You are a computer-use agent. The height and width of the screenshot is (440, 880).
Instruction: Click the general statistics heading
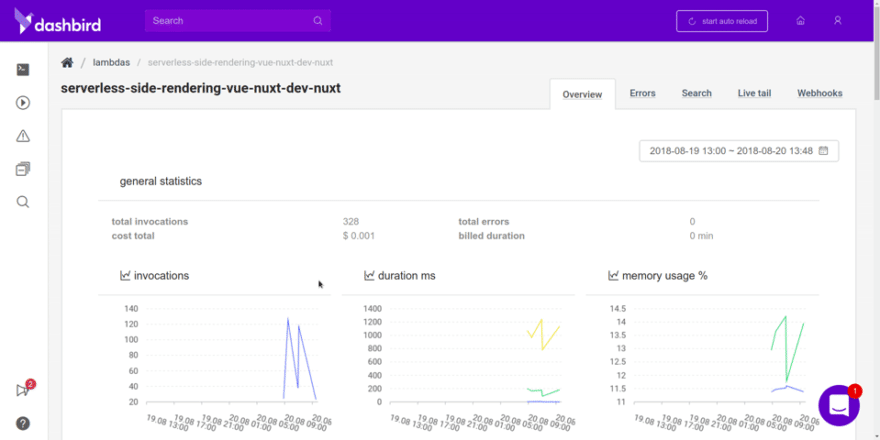point(161,181)
